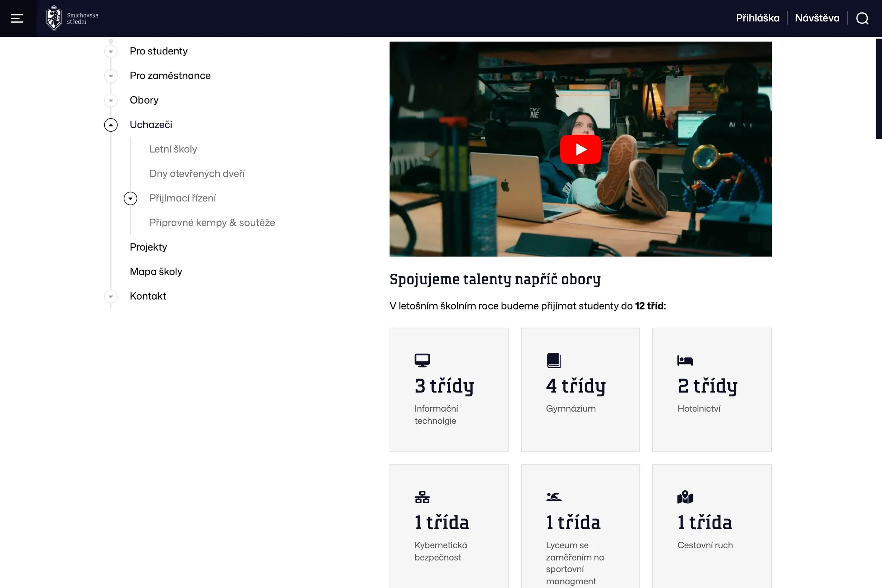Click the Cestovní ruch label
Viewport: 882px width, 588px height.
coord(705,545)
